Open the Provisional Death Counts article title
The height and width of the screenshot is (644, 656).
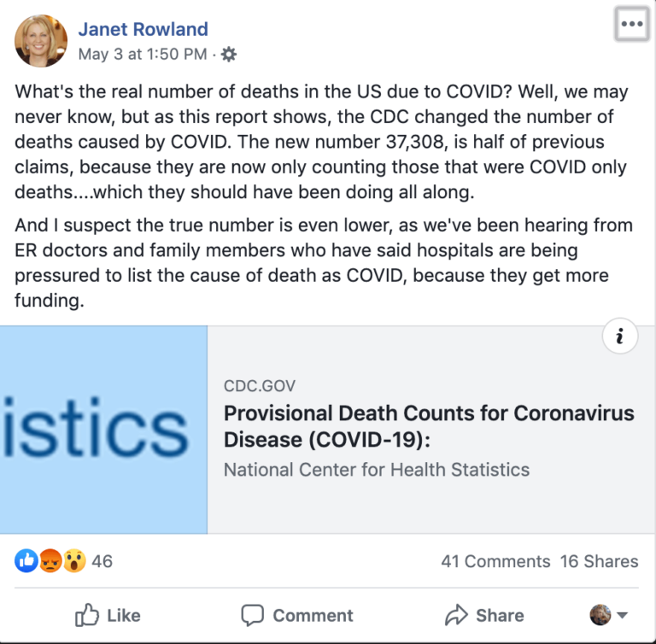[x=429, y=426]
